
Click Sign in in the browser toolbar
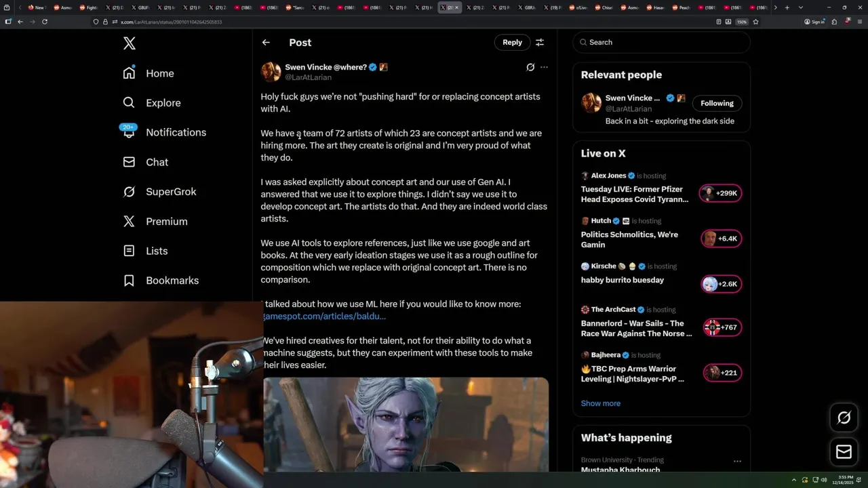click(814, 22)
